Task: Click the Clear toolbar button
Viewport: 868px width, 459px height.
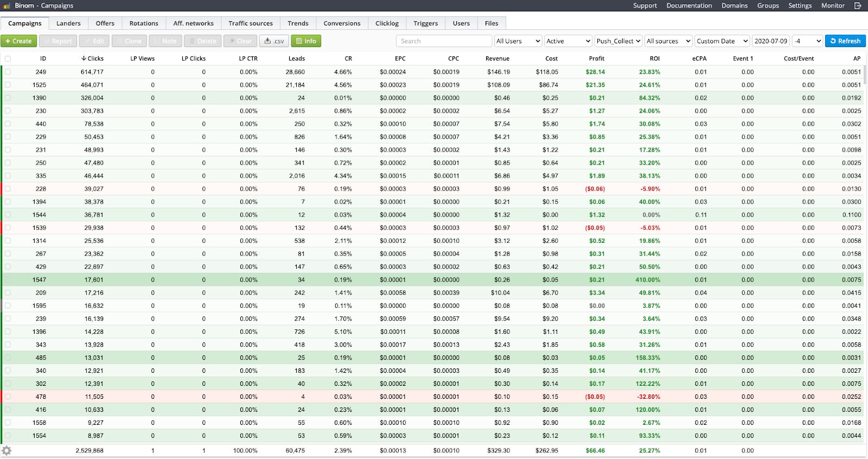Action: pyautogui.click(x=240, y=41)
